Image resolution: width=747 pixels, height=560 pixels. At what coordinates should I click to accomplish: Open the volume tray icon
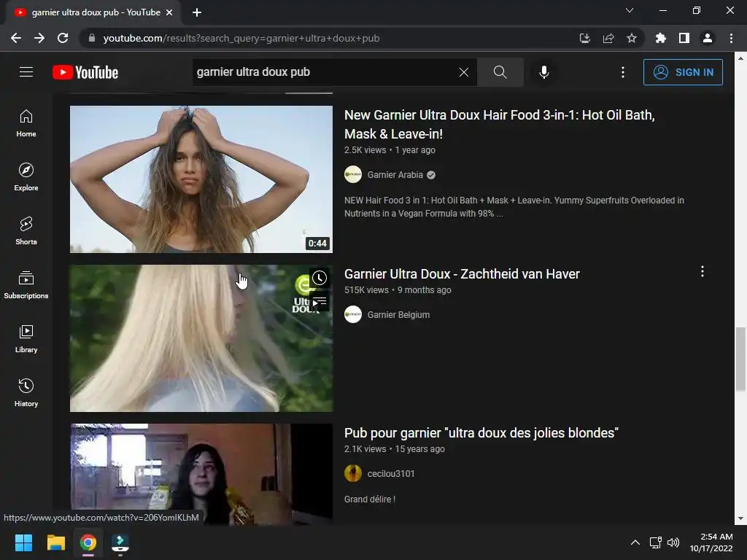click(673, 542)
